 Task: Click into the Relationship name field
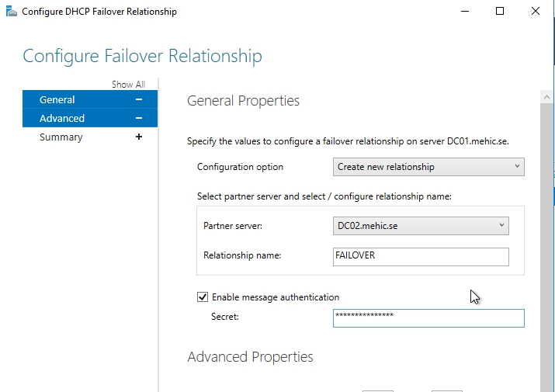tap(421, 256)
